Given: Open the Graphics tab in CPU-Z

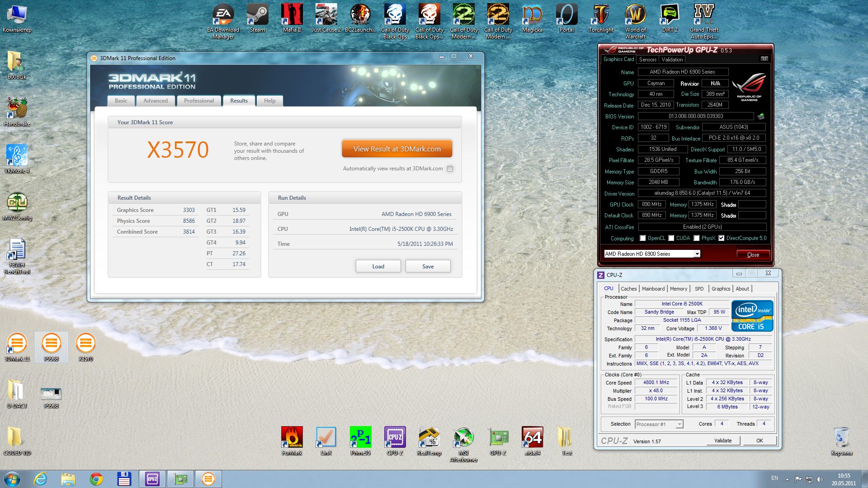Looking at the screenshot, I should coord(721,289).
